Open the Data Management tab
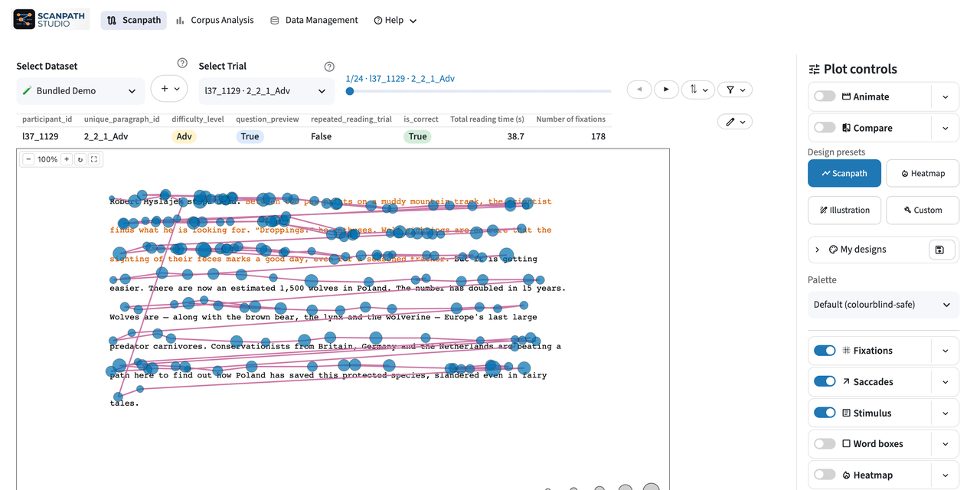The width and height of the screenshot is (980, 490). [x=314, y=20]
